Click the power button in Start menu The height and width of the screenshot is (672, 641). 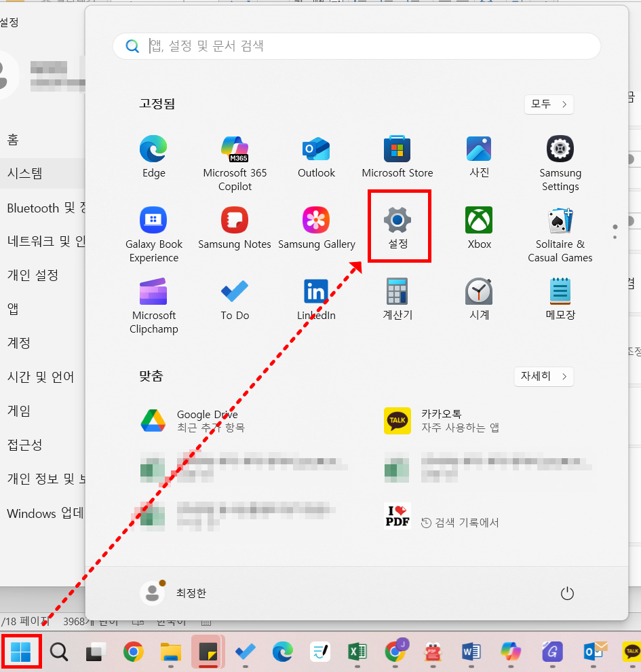pos(567,593)
